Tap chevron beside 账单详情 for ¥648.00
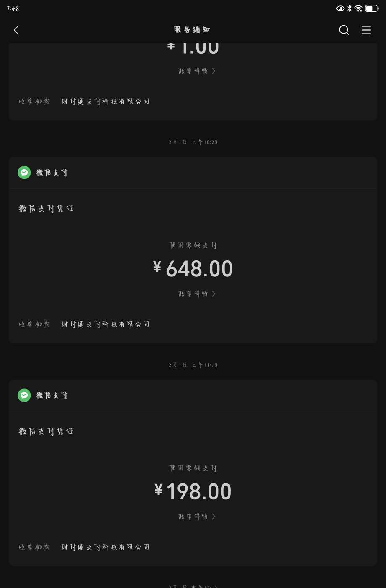The width and height of the screenshot is (386, 588). [x=214, y=294]
